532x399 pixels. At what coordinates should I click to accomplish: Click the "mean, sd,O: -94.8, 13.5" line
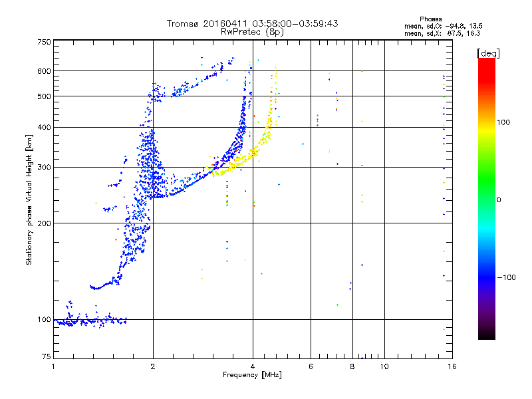tap(443, 26)
